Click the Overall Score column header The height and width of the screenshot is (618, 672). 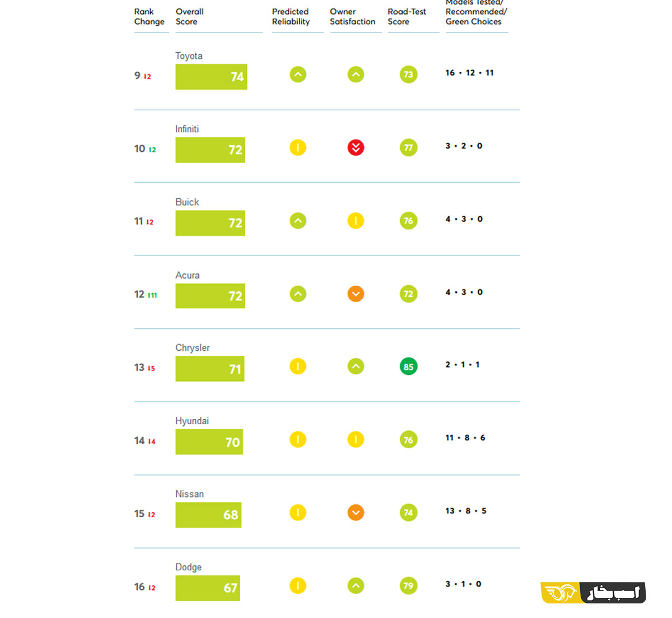[189, 17]
